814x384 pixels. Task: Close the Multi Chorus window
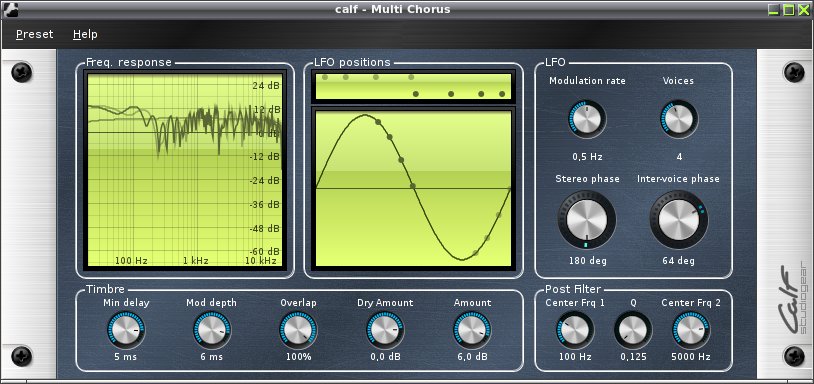click(804, 9)
